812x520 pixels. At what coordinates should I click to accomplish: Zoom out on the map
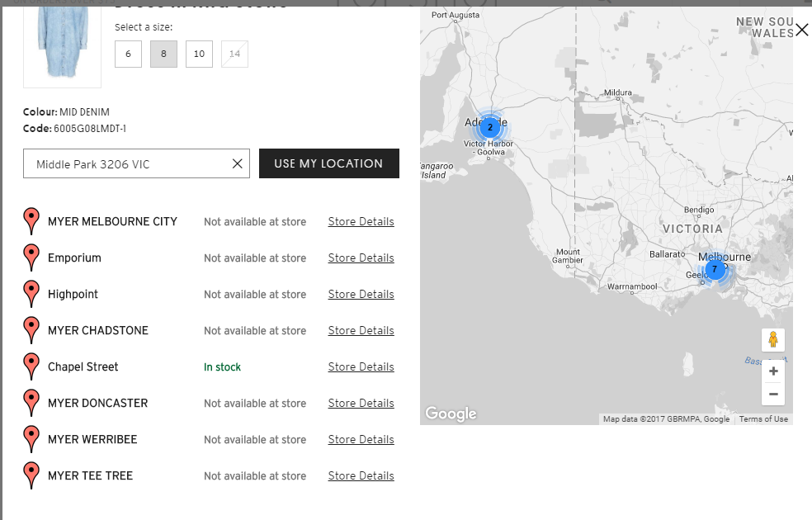click(x=773, y=395)
